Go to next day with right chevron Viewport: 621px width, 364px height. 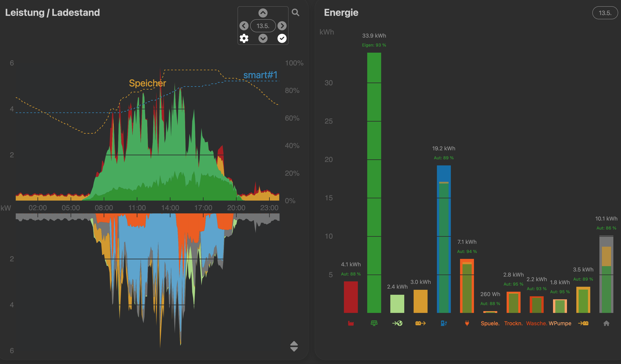282,26
